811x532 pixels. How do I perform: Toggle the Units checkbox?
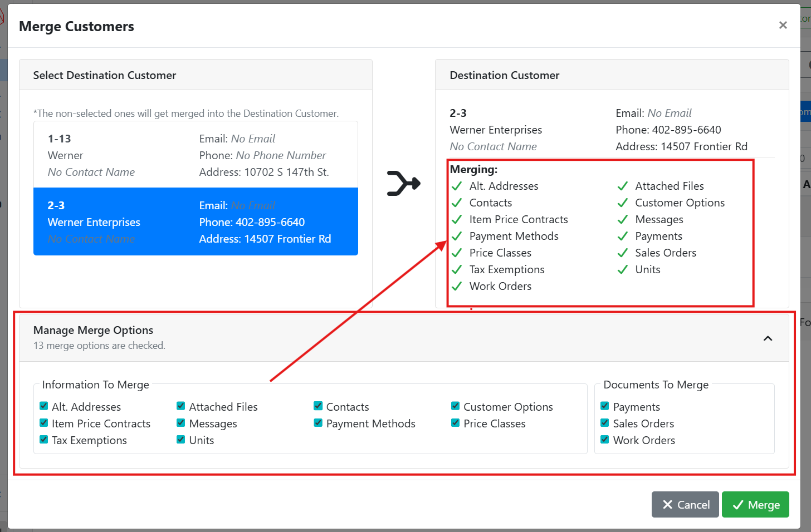181,440
